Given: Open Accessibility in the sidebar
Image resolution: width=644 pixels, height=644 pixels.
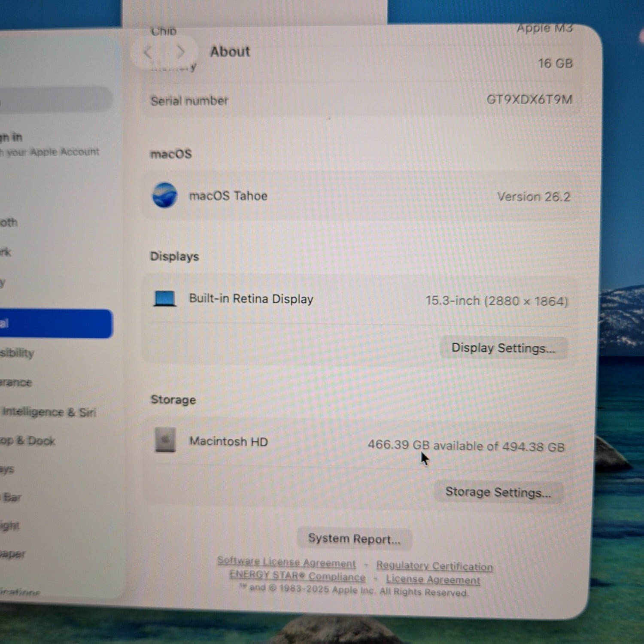Looking at the screenshot, I should click(x=17, y=353).
